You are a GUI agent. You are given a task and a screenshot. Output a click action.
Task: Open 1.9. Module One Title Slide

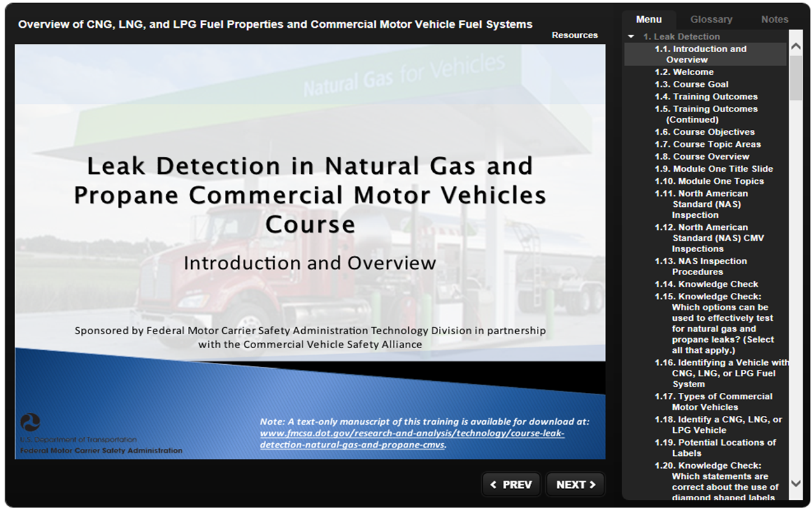714,169
